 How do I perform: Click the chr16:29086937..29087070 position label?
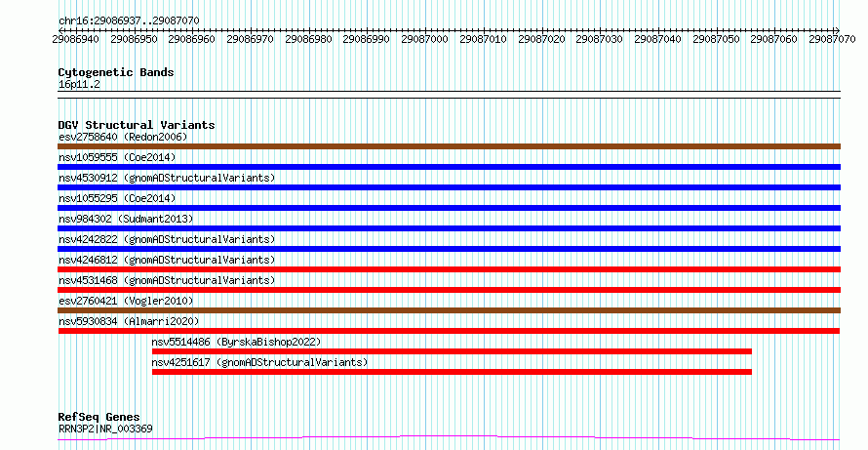tap(129, 20)
